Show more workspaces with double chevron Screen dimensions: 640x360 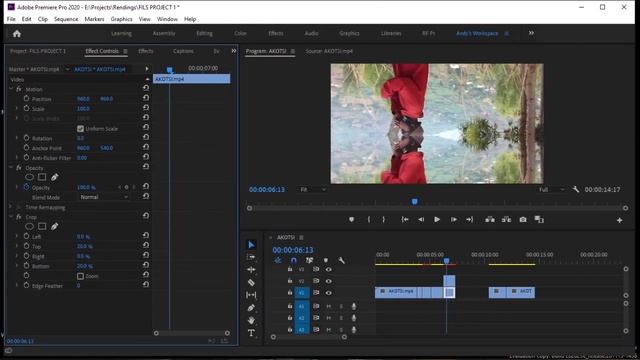(x=531, y=33)
